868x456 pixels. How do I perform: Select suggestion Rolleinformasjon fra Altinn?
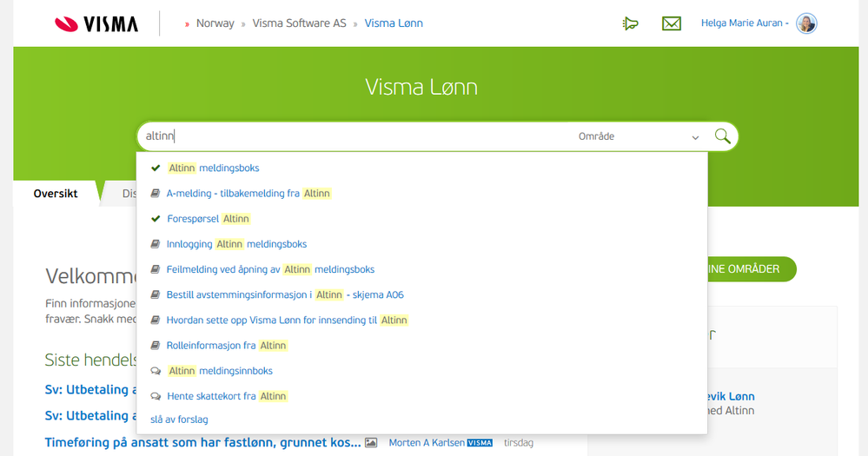point(227,346)
